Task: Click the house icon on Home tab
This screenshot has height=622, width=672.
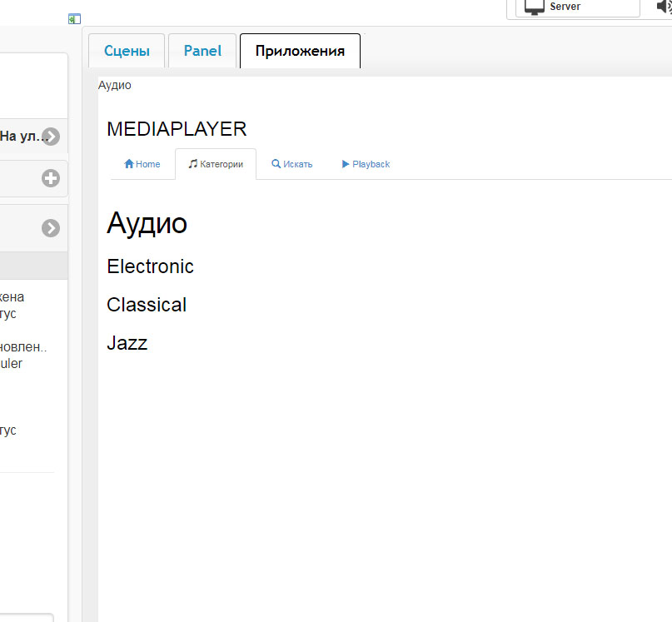Action: pyautogui.click(x=129, y=164)
